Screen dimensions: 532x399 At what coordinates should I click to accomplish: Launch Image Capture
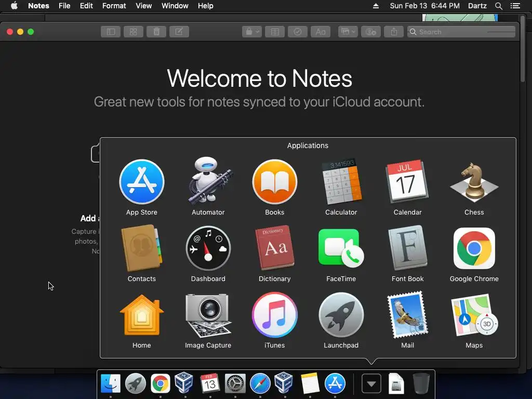coord(208,315)
